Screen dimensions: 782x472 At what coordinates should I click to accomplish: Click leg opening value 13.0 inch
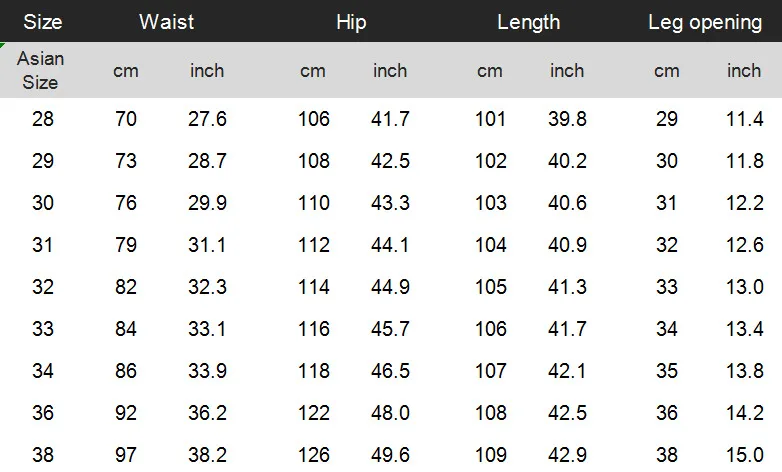[x=745, y=287]
